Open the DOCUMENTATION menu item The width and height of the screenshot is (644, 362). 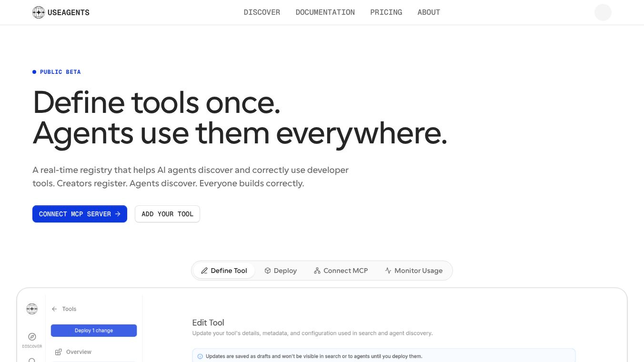tap(325, 12)
